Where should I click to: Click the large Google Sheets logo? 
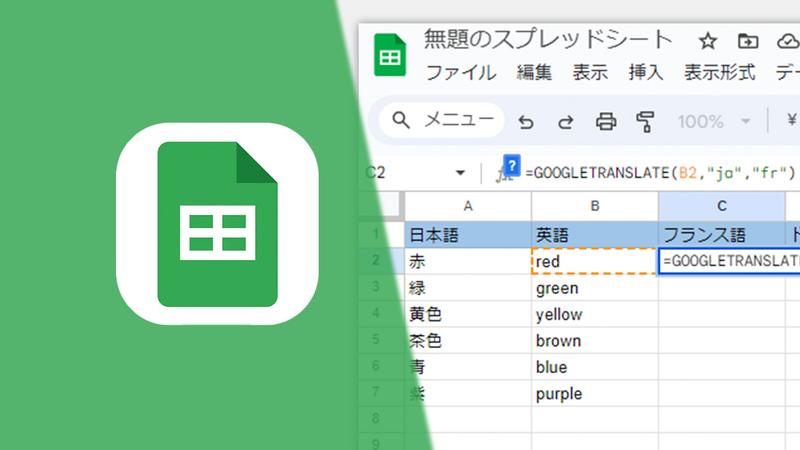coord(217,224)
